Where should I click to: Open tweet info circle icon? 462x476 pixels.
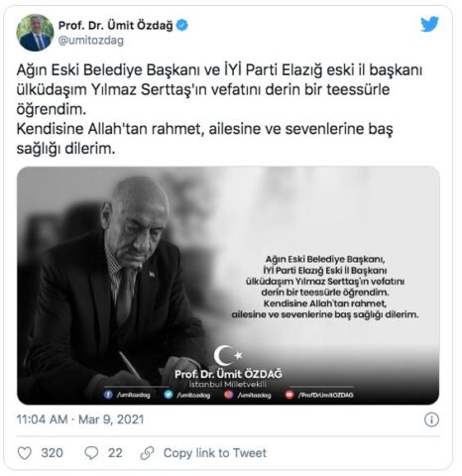coord(431,419)
